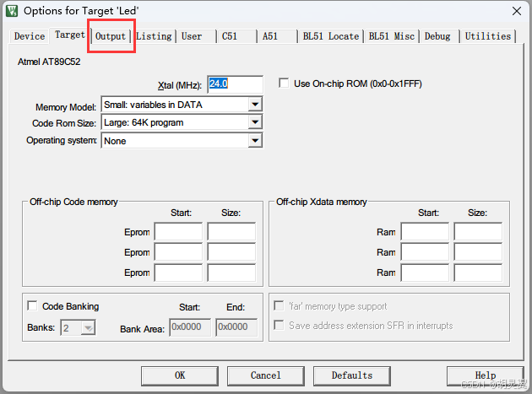This screenshot has width=532, height=394.
Task: Confirm with the OK button
Action: point(180,375)
